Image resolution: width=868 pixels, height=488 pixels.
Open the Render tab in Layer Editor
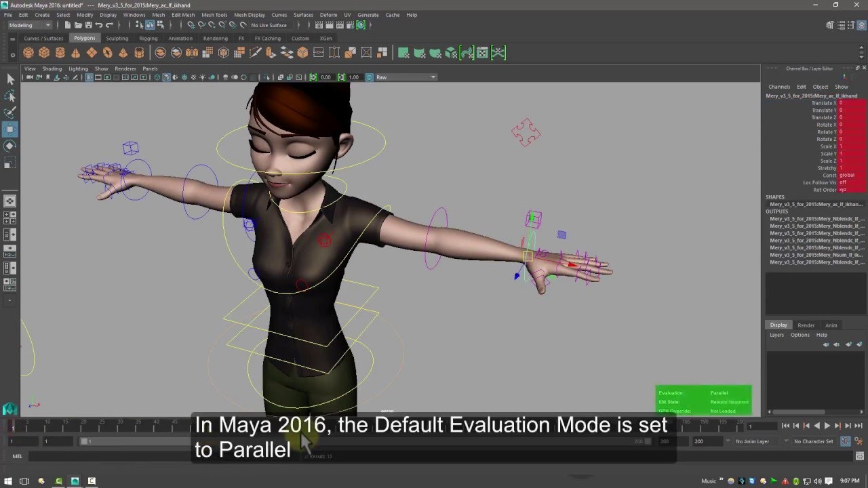click(806, 325)
